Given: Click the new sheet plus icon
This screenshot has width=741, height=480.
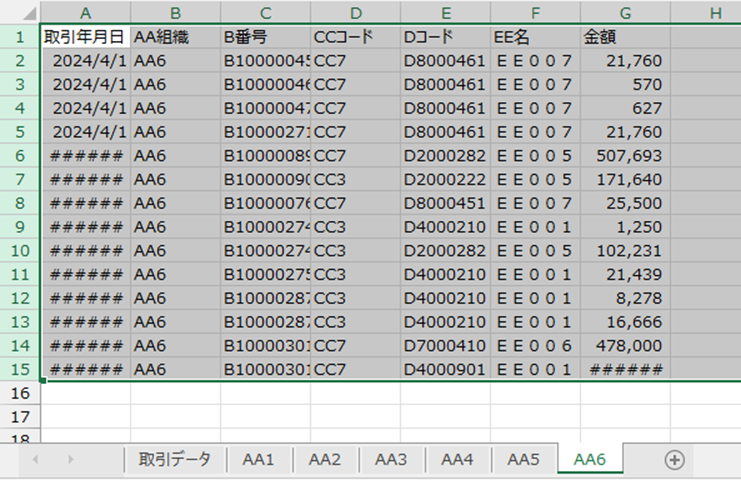Looking at the screenshot, I should [x=675, y=459].
